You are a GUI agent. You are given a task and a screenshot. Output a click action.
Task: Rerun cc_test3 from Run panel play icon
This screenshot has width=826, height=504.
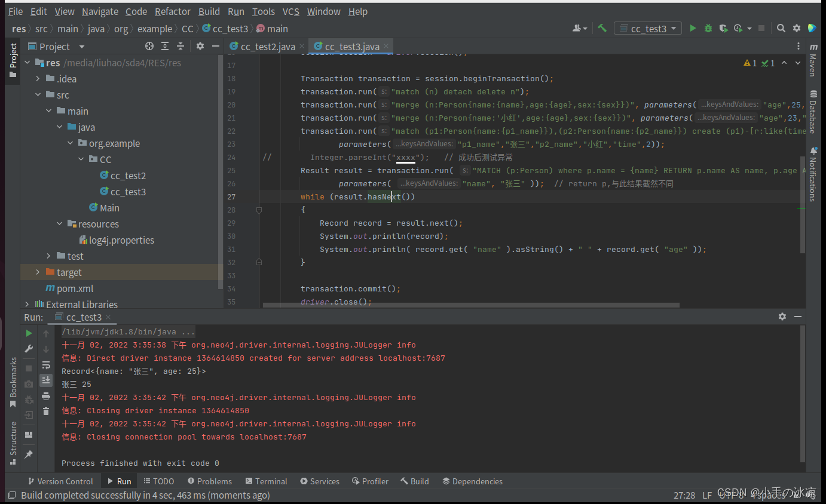point(29,333)
